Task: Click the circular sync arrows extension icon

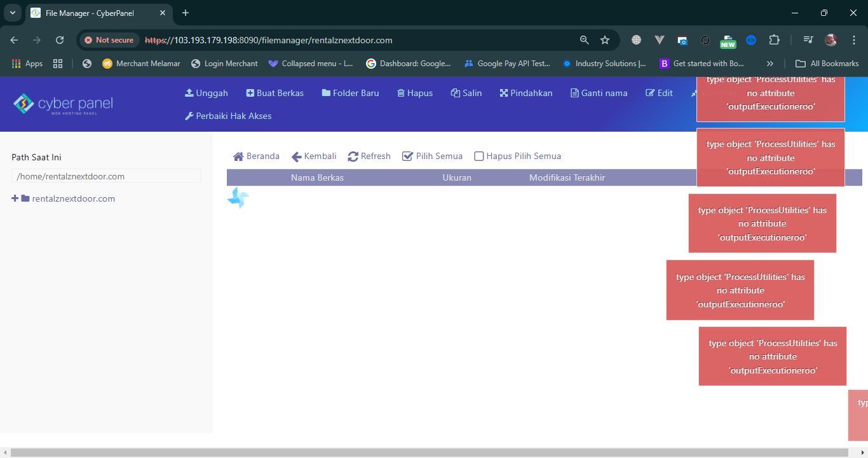Action: (x=705, y=40)
